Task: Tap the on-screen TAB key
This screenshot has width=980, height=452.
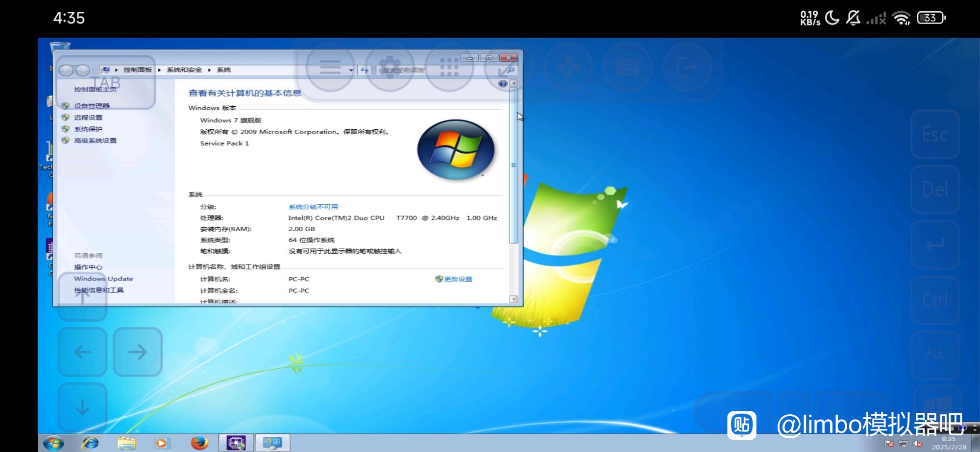Action: tap(106, 82)
